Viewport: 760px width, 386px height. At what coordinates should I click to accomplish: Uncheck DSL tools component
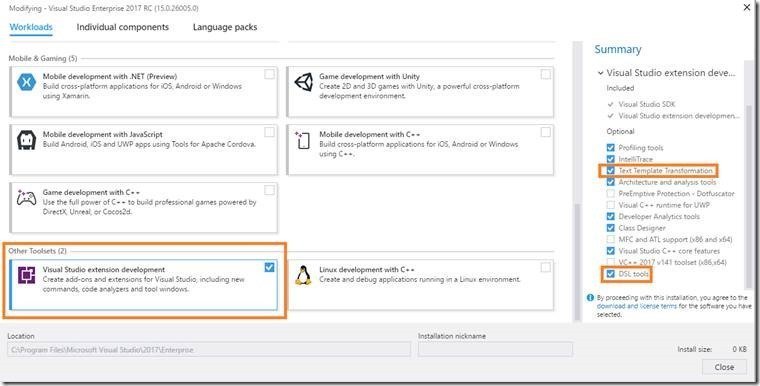click(611, 274)
